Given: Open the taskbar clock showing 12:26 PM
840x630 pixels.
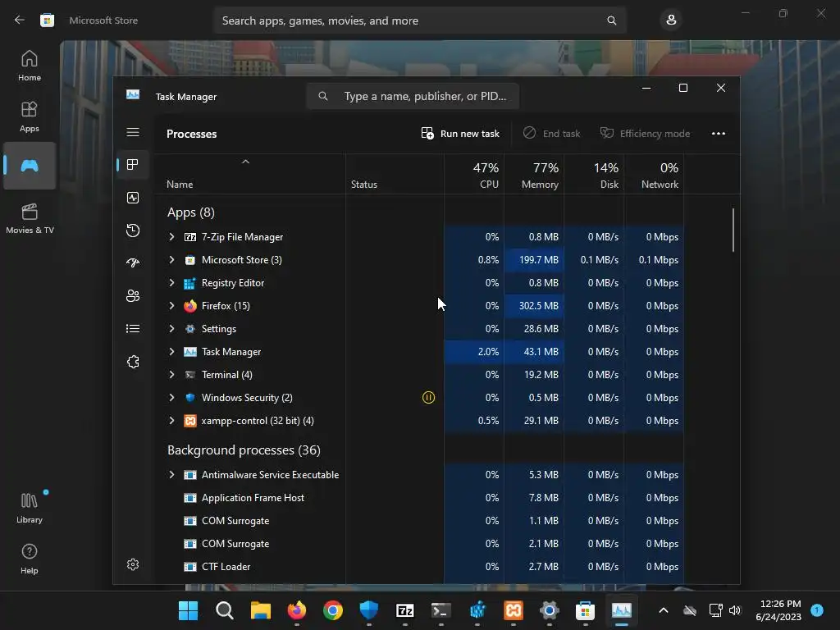Looking at the screenshot, I should tap(778, 610).
